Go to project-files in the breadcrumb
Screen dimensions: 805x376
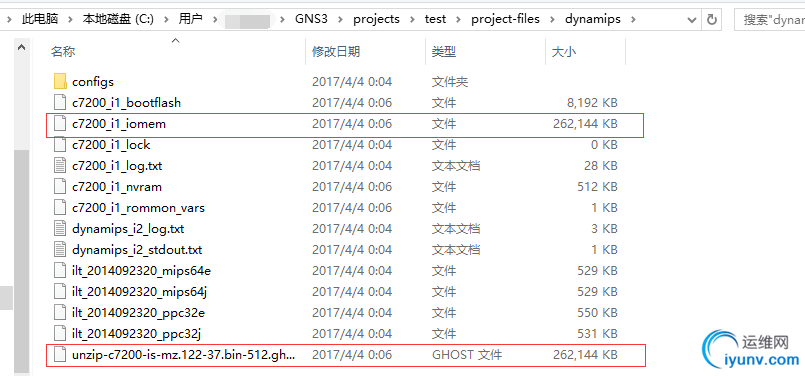click(506, 20)
